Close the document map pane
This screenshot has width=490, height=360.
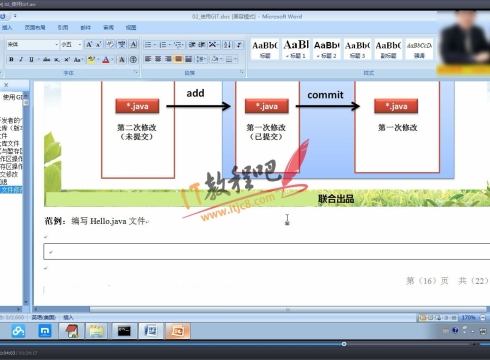tap(6, 85)
